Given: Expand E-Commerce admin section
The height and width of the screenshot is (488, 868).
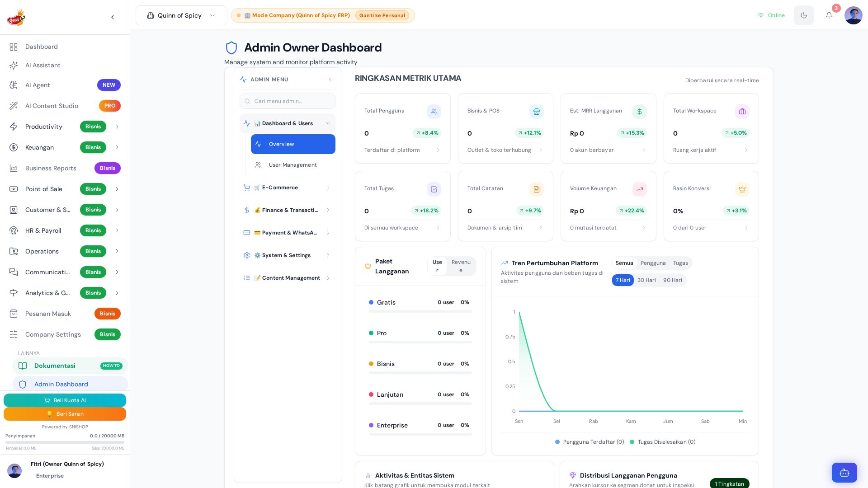Looking at the screenshot, I should [x=288, y=188].
